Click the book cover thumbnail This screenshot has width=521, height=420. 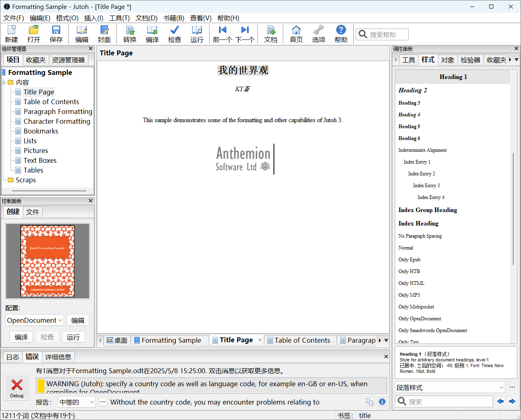(x=48, y=261)
